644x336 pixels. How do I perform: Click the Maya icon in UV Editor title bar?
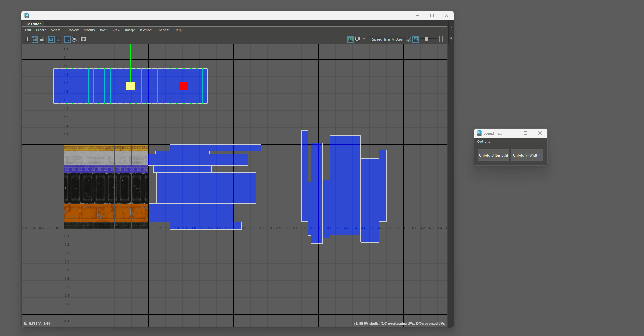point(26,15)
